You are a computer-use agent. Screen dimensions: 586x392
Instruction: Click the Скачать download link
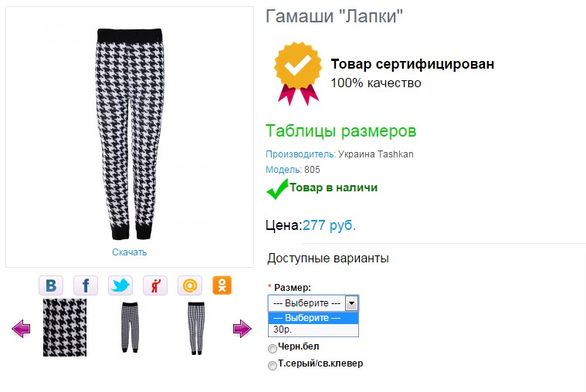pos(129,252)
